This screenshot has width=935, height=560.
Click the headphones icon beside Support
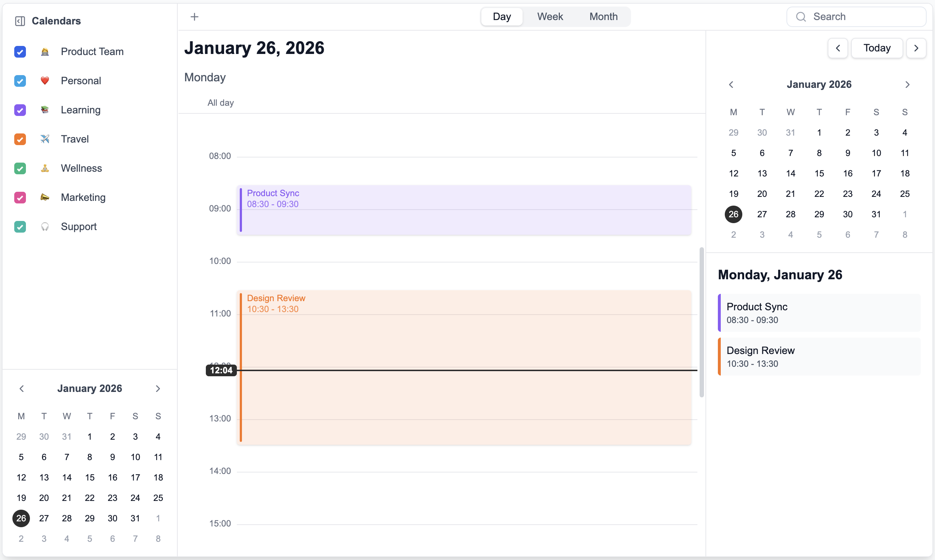[45, 226]
